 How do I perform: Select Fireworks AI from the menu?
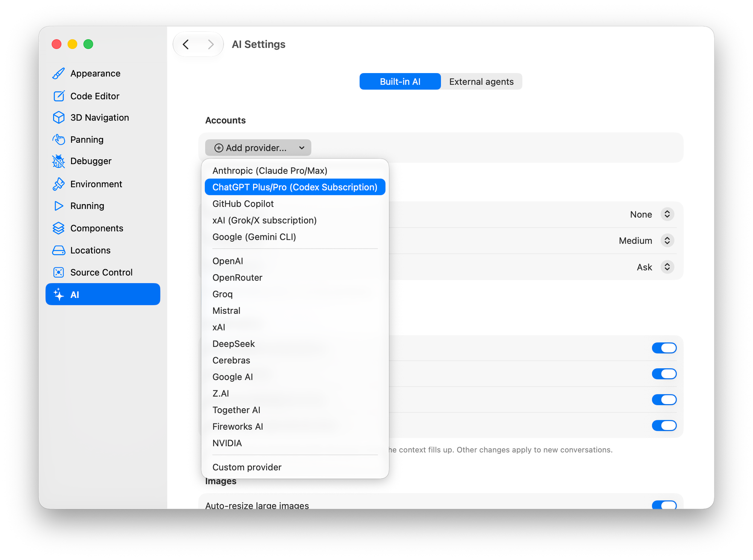[295, 427]
